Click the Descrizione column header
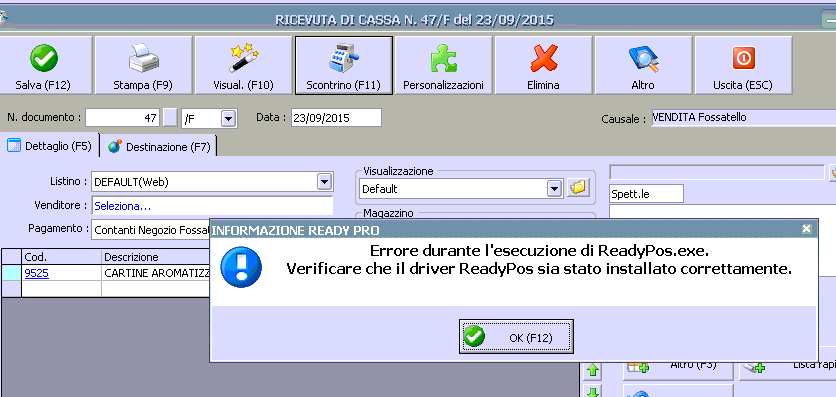836x397 pixels. [156, 257]
